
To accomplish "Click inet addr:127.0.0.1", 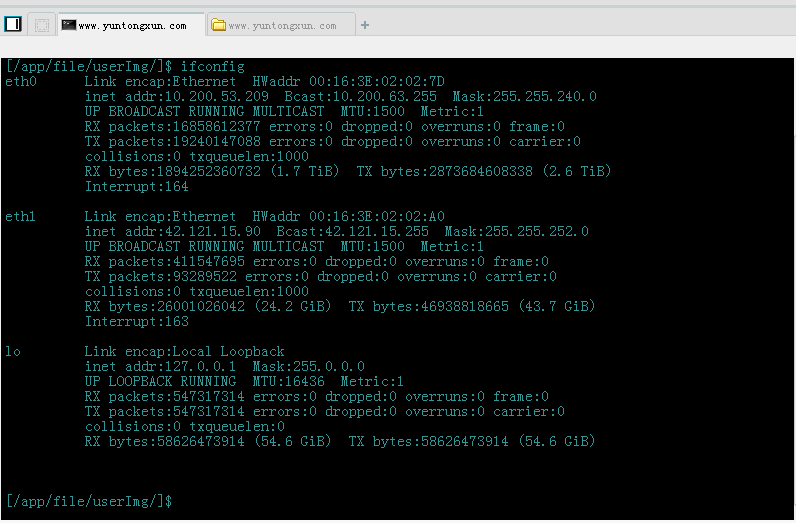I will pyautogui.click(x=160, y=367).
